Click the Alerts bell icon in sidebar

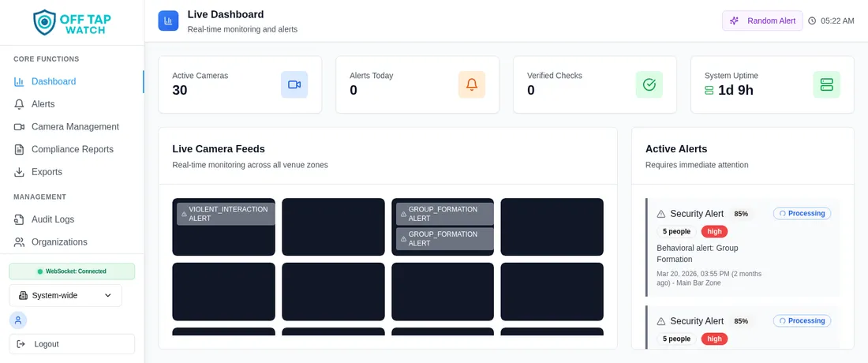(19, 104)
